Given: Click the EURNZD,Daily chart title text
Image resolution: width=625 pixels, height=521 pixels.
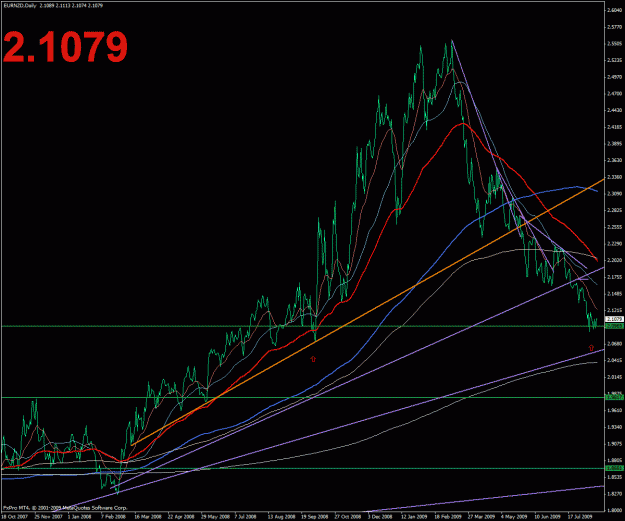Looking at the screenshot, I should [x=19, y=6].
